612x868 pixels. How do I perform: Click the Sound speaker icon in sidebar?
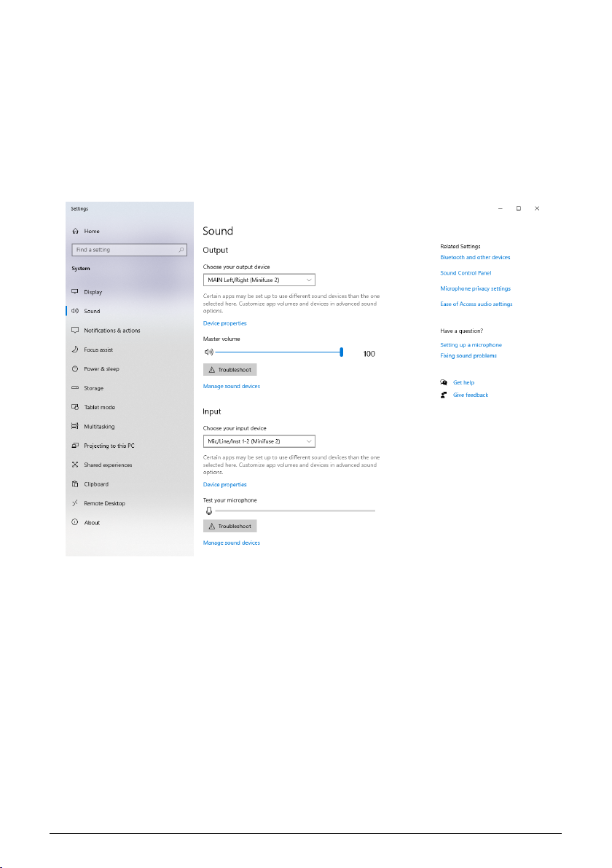coord(75,310)
